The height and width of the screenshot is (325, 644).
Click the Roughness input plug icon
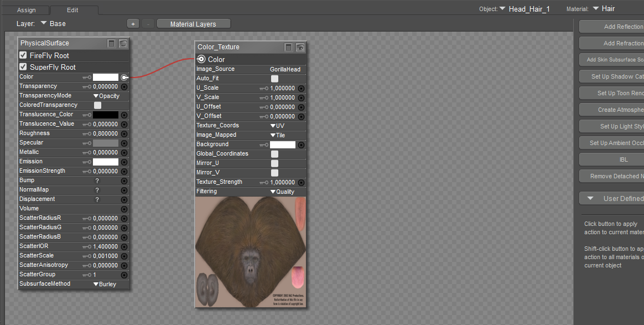pos(124,134)
